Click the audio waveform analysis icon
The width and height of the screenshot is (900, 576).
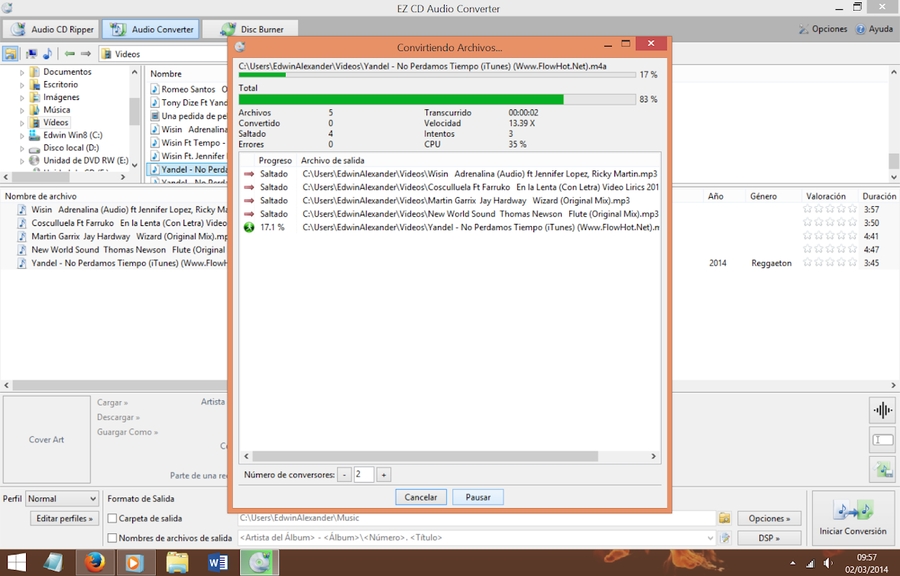(882, 410)
